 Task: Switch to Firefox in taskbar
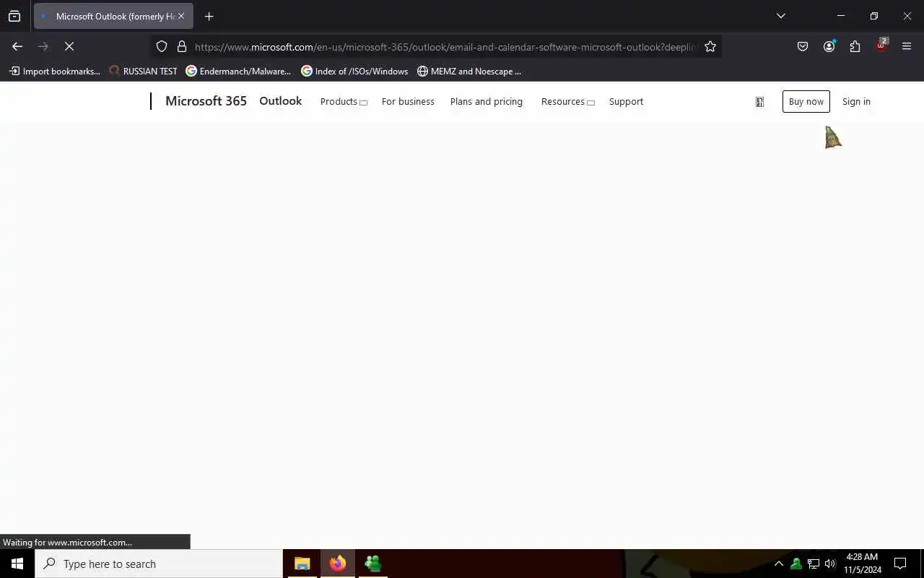(x=337, y=564)
